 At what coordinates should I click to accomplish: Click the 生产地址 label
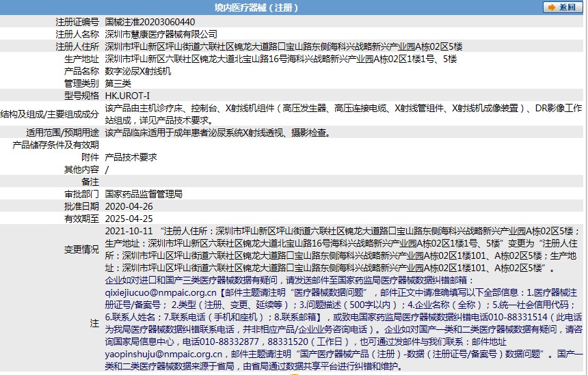tap(82, 59)
